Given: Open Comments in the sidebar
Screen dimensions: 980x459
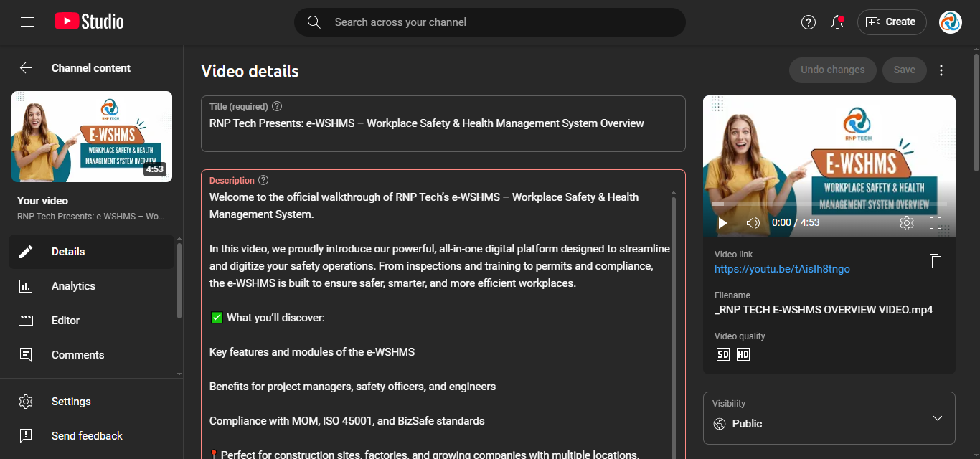Looking at the screenshot, I should click(77, 355).
